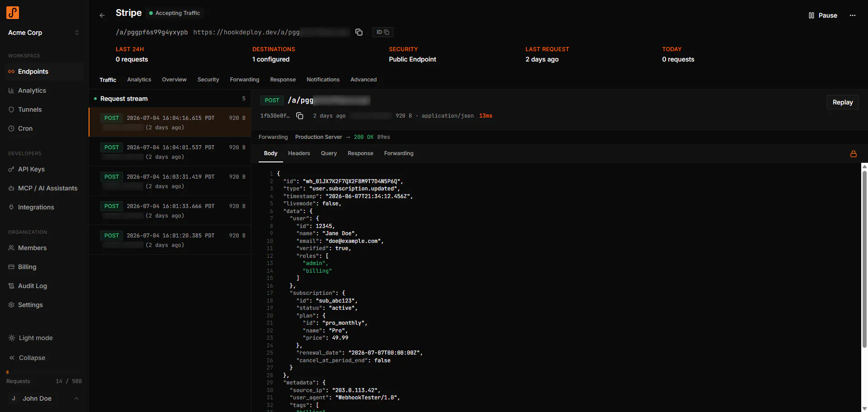Image resolution: width=868 pixels, height=412 pixels.
Task: Click the Audit Log icon
Action: tap(11, 286)
